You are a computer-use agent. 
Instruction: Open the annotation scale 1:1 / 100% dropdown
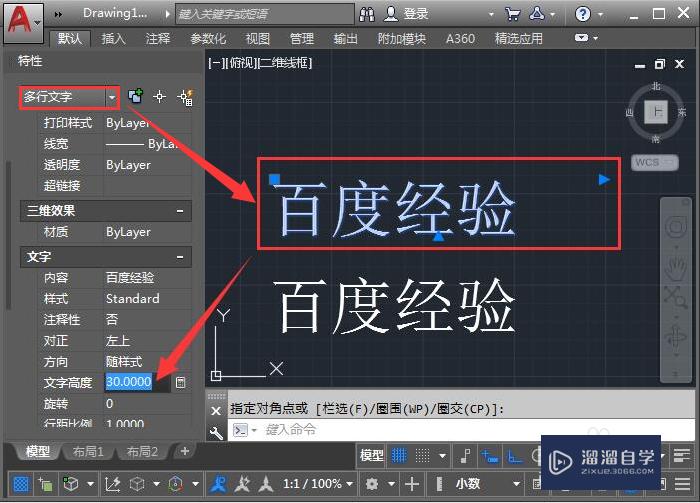click(x=318, y=484)
